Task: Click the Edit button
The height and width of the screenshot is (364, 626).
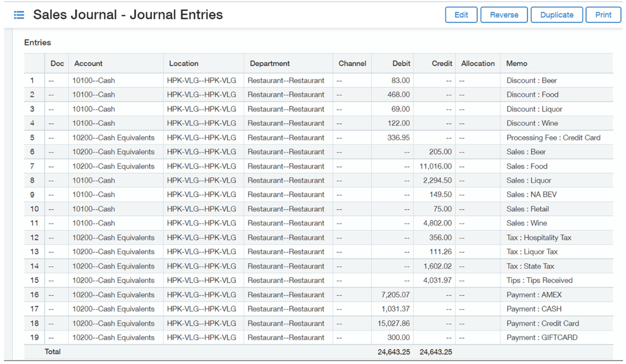Action: pos(461,14)
